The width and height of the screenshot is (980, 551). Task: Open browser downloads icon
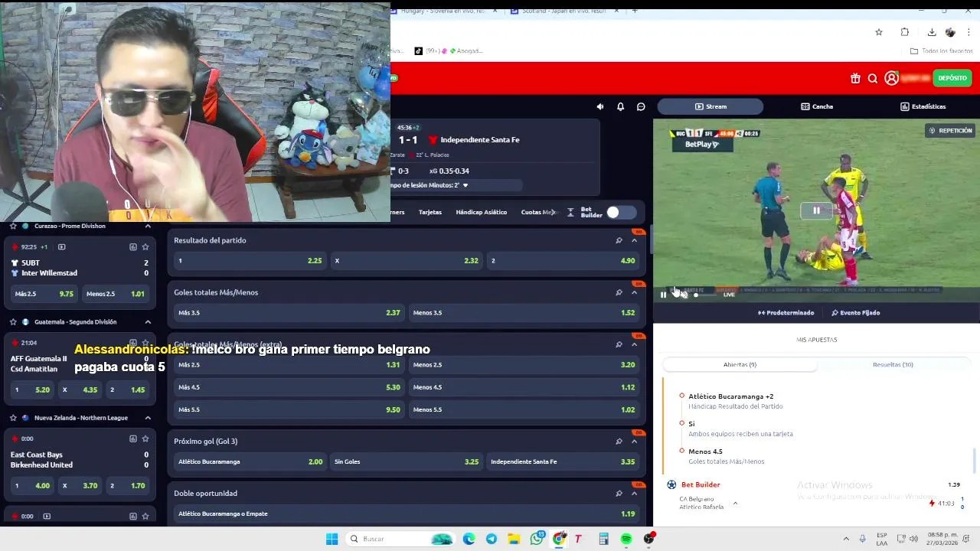pyautogui.click(x=932, y=32)
